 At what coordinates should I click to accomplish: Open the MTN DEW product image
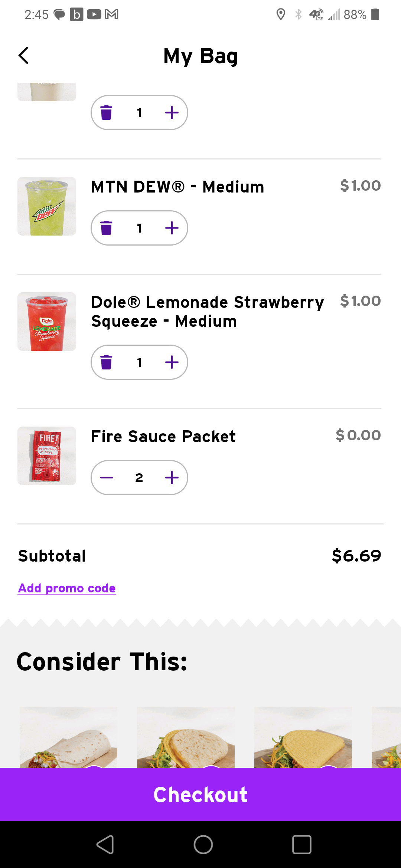pos(47,206)
